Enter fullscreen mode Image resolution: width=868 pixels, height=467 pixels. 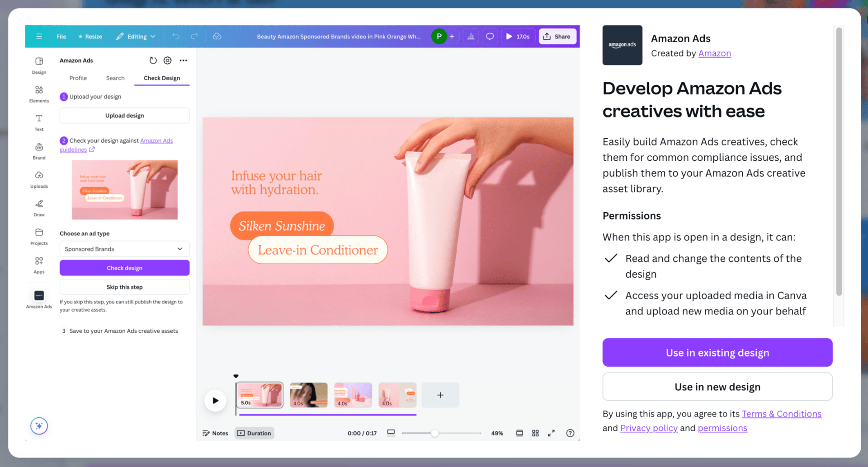tap(552, 433)
